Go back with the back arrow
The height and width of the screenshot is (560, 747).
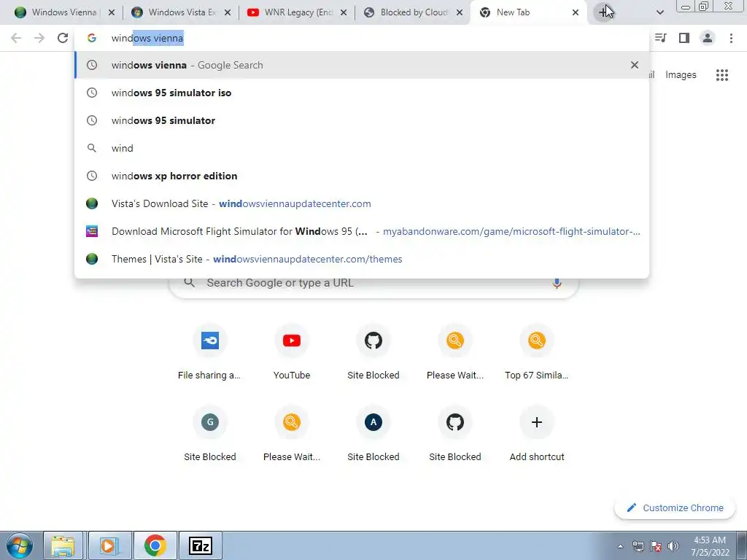click(x=16, y=38)
